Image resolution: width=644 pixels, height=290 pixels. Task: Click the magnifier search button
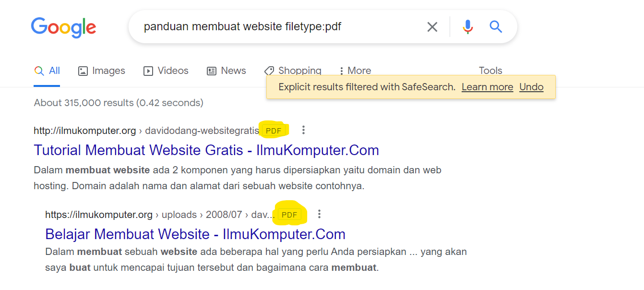(496, 27)
